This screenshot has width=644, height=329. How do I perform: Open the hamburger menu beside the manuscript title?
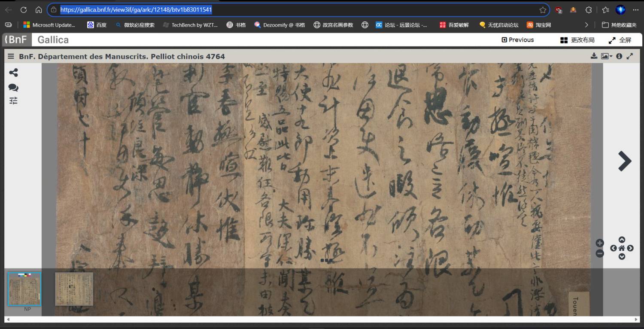(x=11, y=56)
